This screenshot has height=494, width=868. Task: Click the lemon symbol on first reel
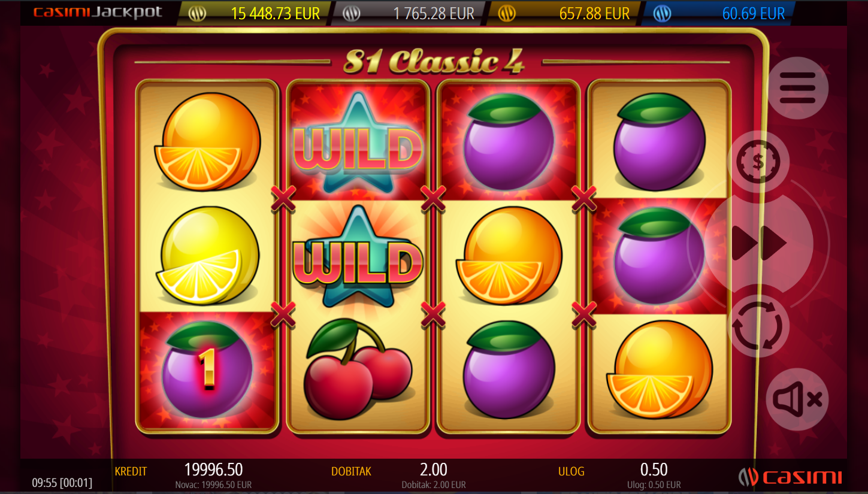tap(208, 255)
